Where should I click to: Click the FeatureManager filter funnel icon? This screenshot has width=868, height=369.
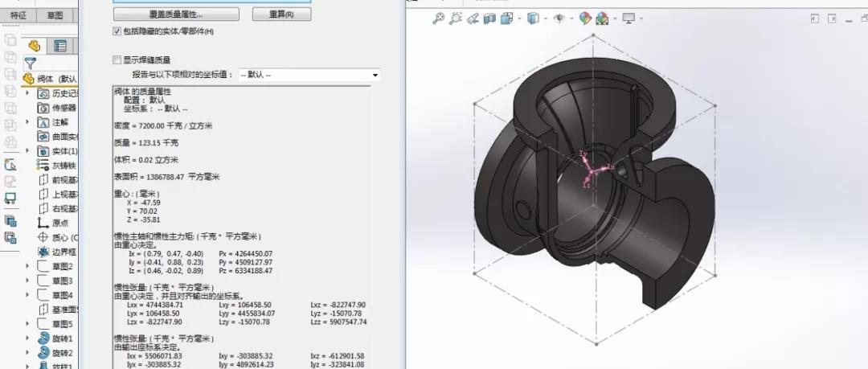(31, 63)
